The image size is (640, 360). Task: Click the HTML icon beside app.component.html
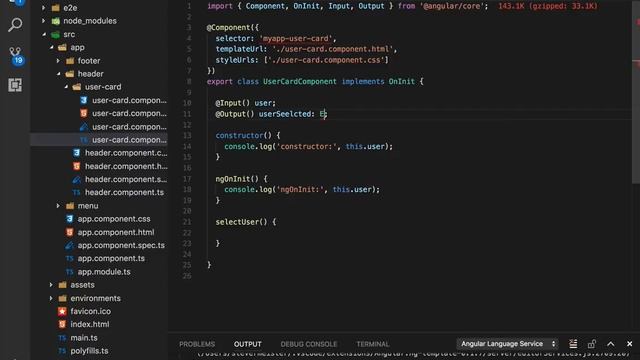point(69,232)
